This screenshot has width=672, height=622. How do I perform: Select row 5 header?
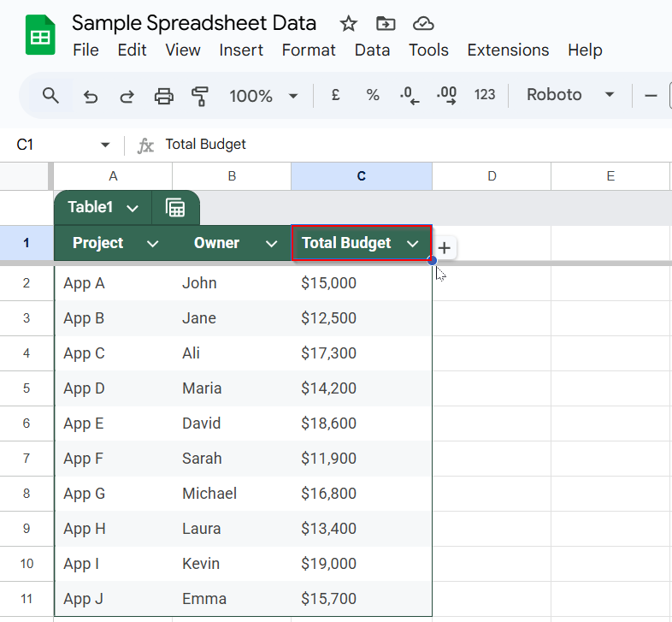(27, 388)
